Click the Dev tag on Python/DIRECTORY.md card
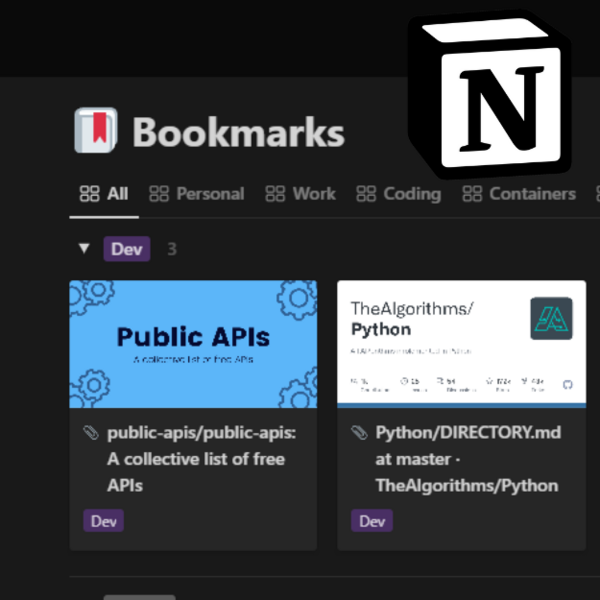 click(372, 521)
